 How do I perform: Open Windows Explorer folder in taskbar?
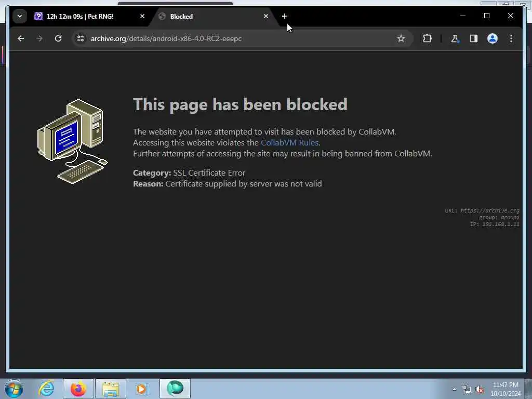pyautogui.click(x=111, y=389)
